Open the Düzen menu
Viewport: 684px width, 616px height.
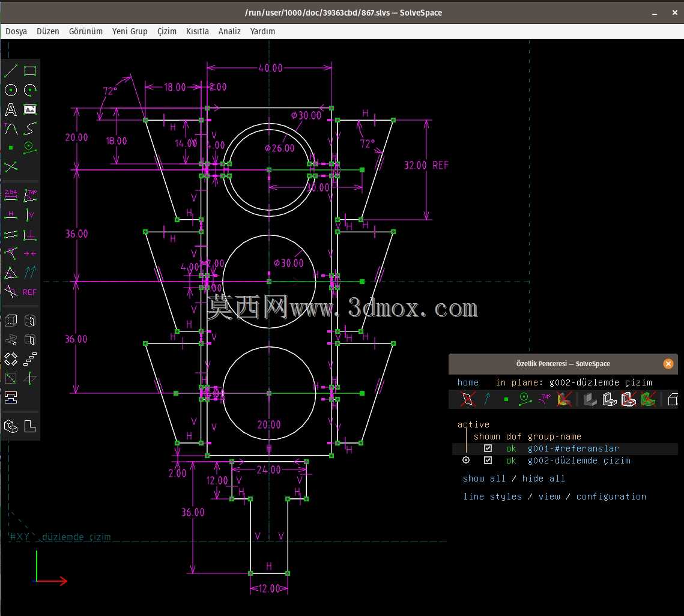[48, 31]
